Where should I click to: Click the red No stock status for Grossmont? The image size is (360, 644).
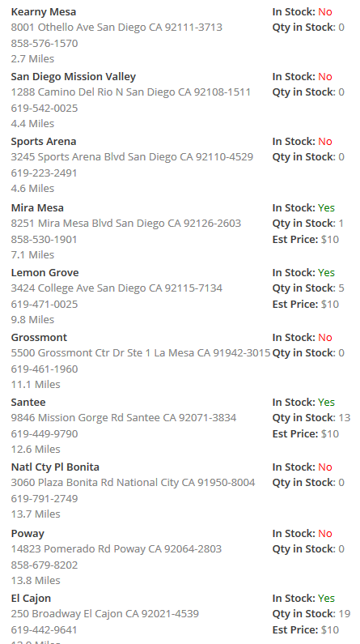(325, 338)
